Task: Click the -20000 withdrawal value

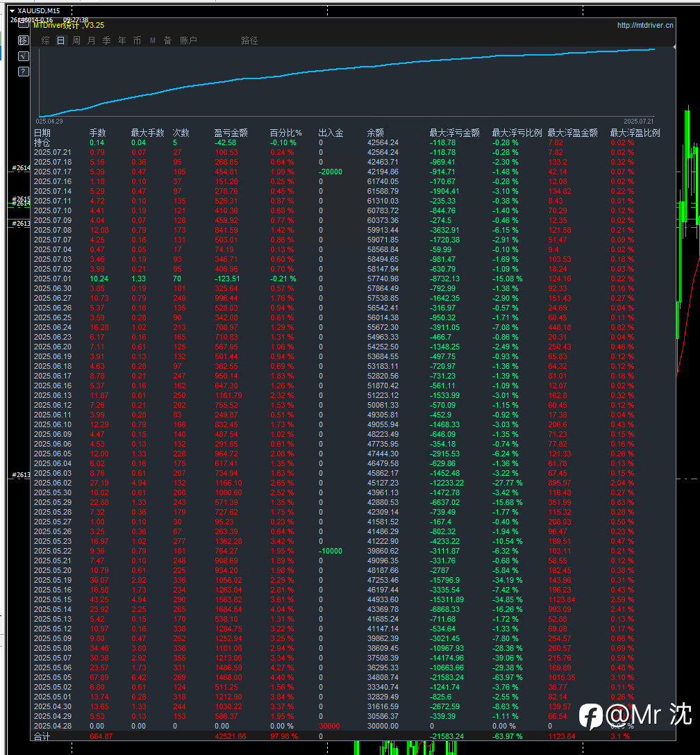Action: pos(331,172)
